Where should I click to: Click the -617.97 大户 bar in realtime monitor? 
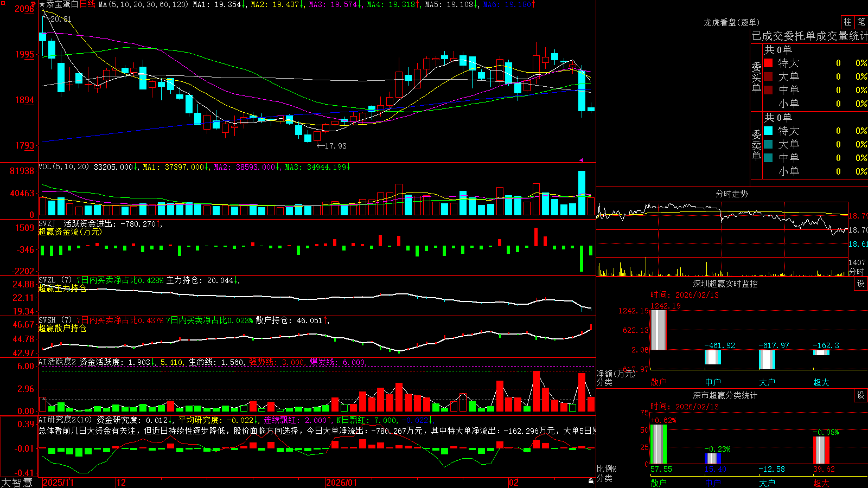pos(767,359)
